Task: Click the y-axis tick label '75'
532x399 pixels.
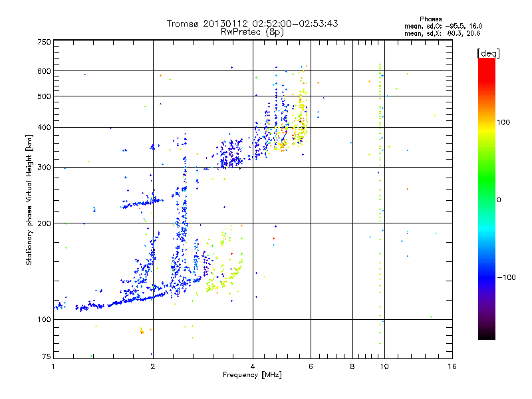Action: pyautogui.click(x=47, y=356)
